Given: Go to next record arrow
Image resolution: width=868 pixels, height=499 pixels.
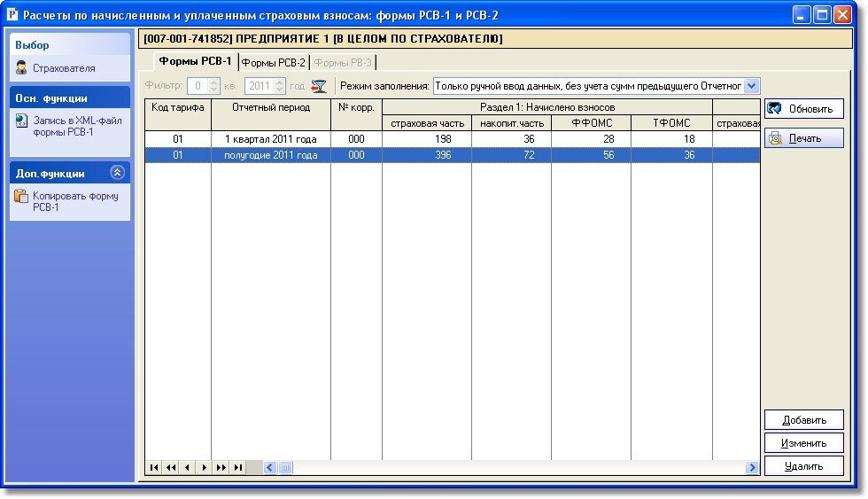Looking at the screenshot, I should 205,467.
